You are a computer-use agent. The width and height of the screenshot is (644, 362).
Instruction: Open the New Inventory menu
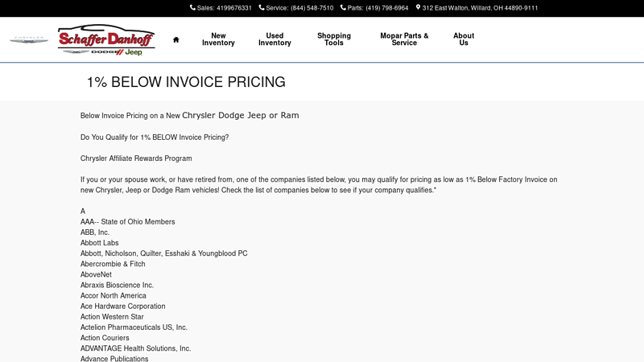(218, 39)
